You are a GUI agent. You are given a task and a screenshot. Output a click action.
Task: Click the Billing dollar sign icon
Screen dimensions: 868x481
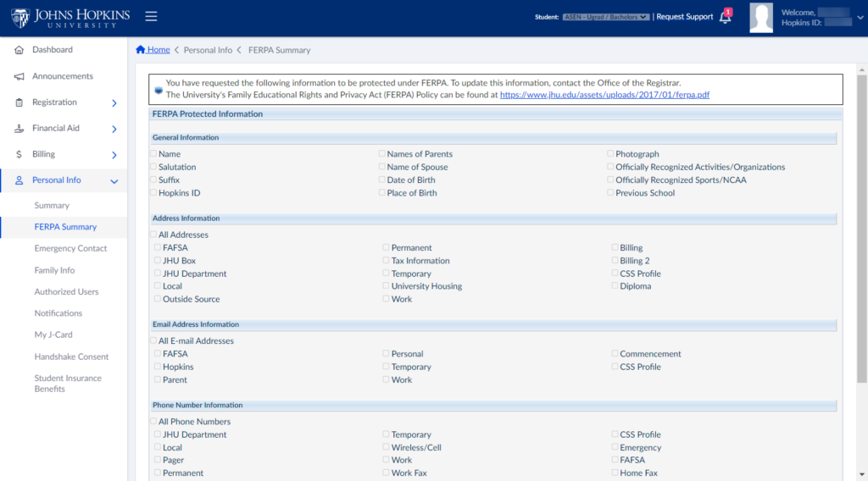pyautogui.click(x=19, y=154)
